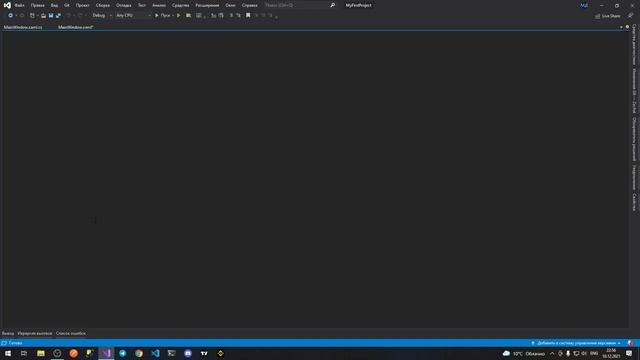The image size is (640, 360).
Task: Click the start without debugging green arrow
Action: [x=178, y=16]
